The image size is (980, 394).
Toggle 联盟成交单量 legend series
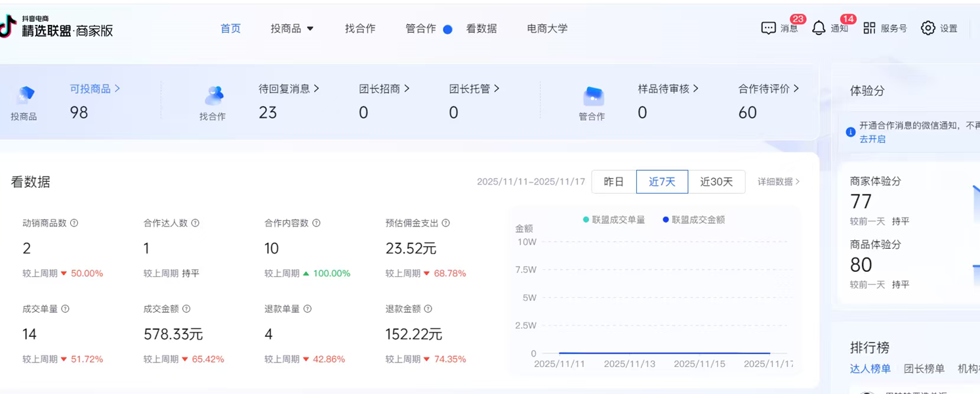click(x=614, y=220)
